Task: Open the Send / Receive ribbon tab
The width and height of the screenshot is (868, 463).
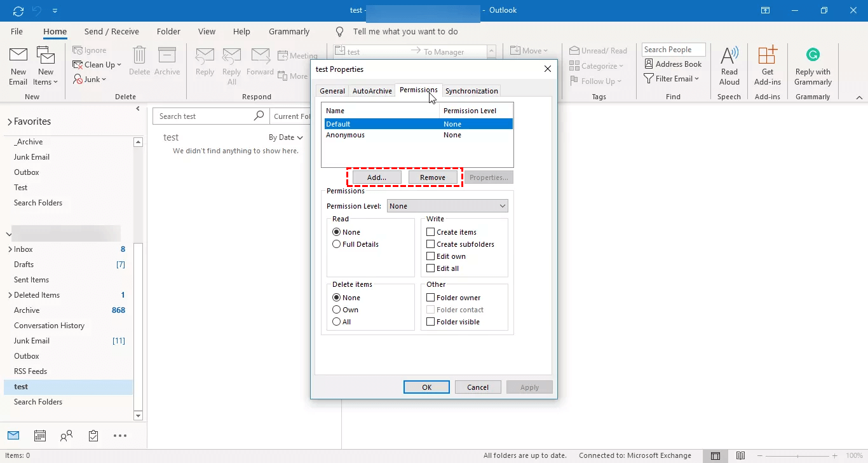Action: (111, 32)
